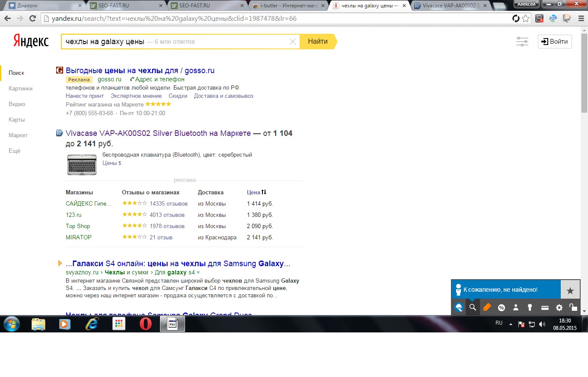Image resolution: width=588 pixels, height=377 pixels.
Task: Click the Market favicon beside Vivacase result
Action: tap(60, 133)
